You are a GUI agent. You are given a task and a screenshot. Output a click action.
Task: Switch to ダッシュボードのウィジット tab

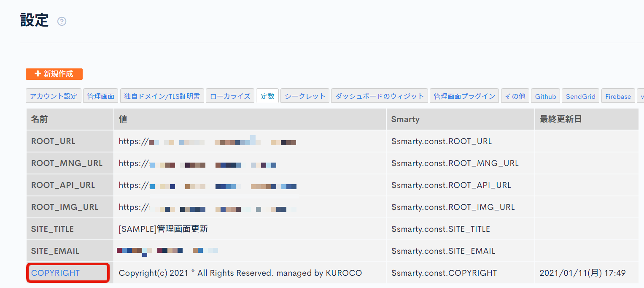coord(380,96)
